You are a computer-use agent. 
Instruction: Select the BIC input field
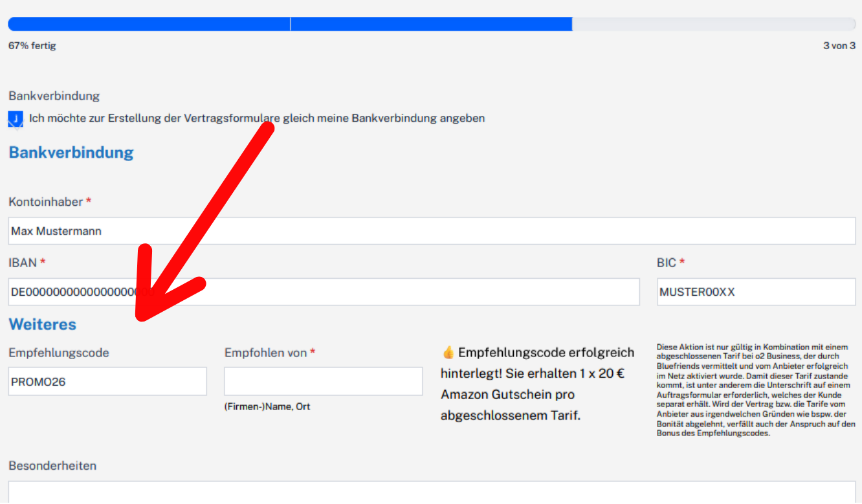(756, 292)
